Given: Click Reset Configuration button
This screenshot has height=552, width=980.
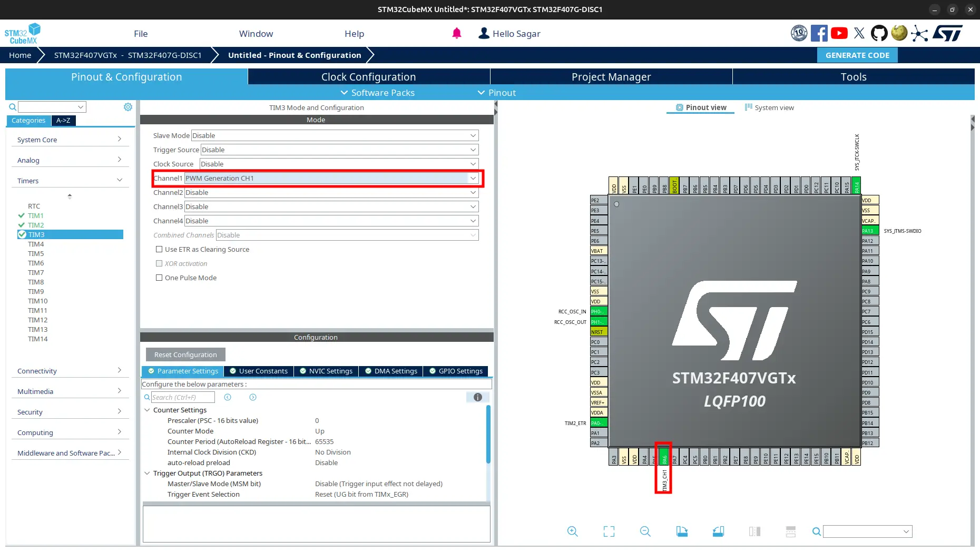Looking at the screenshot, I should [185, 354].
